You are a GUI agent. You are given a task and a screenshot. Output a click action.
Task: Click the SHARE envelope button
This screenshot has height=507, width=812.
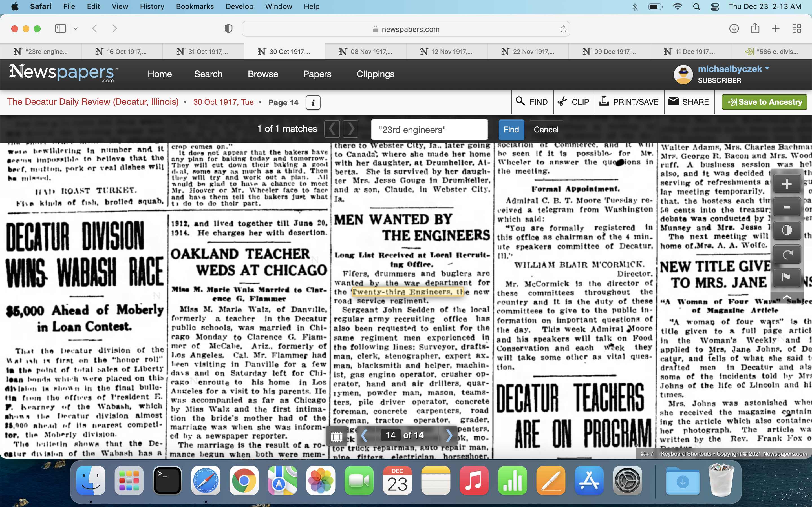click(x=688, y=102)
